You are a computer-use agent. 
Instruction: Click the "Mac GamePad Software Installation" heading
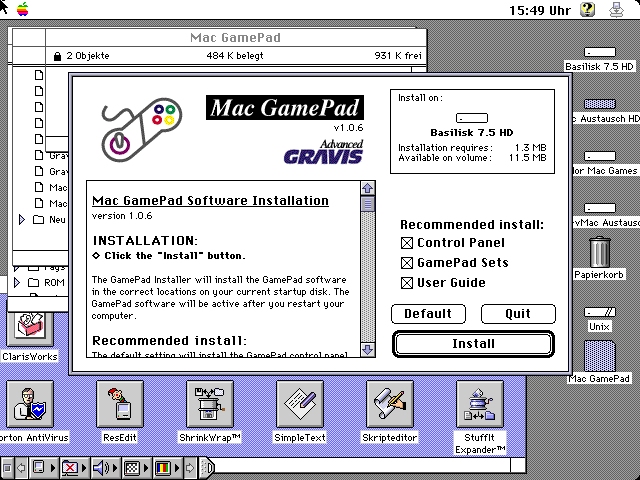(210, 201)
